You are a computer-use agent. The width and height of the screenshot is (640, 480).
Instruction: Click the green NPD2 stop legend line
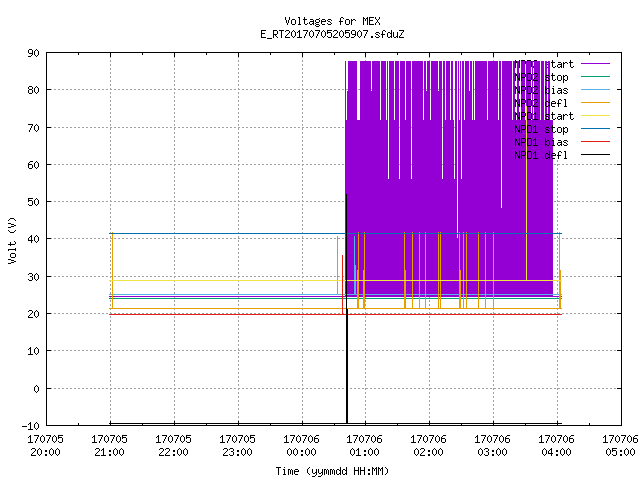(x=595, y=77)
